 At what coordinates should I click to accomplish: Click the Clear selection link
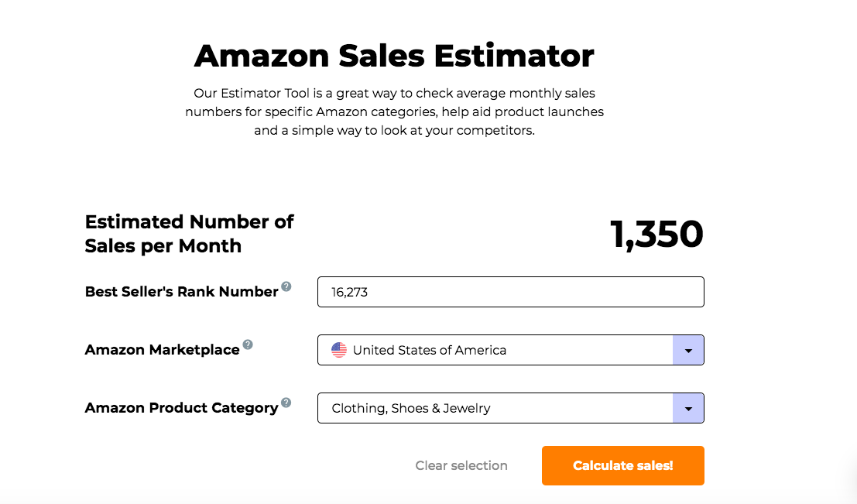[x=461, y=465]
